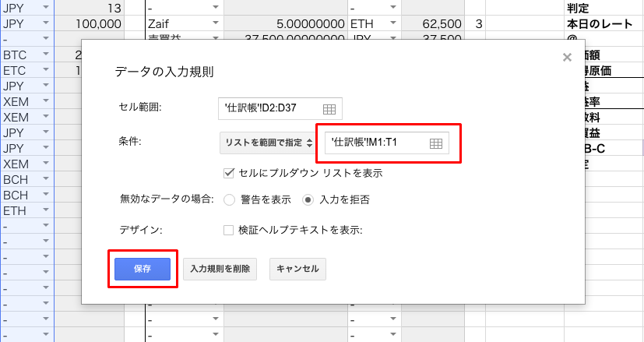This screenshot has height=342, width=644.
Task: Open the リストを範囲で指定 condition dropdown
Action: 267,143
